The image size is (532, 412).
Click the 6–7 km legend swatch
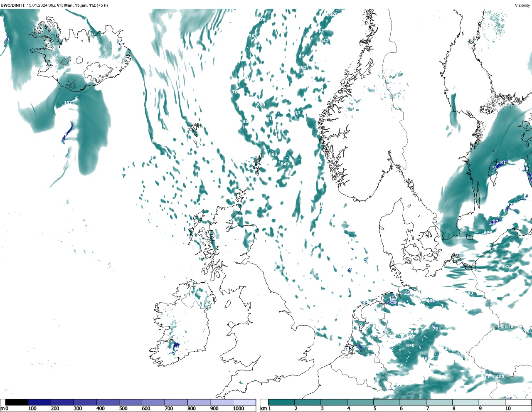[x=413, y=402]
